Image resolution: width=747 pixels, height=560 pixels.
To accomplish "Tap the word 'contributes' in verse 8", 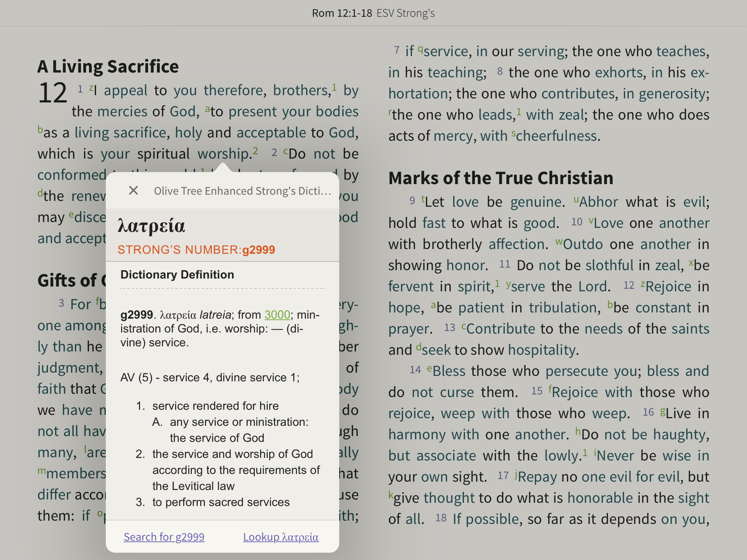I will click(x=578, y=93).
